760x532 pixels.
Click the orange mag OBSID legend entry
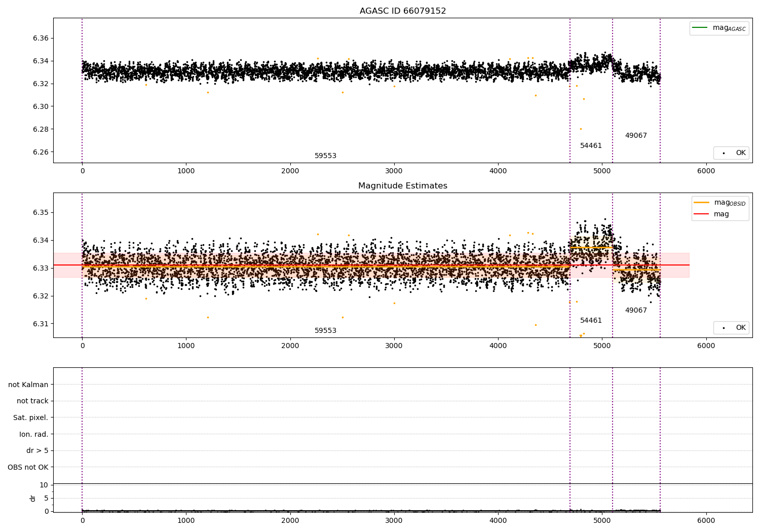[720, 203]
